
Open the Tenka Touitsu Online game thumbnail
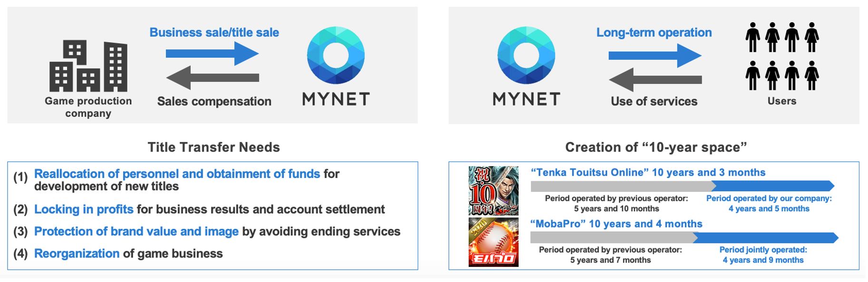click(493, 191)
